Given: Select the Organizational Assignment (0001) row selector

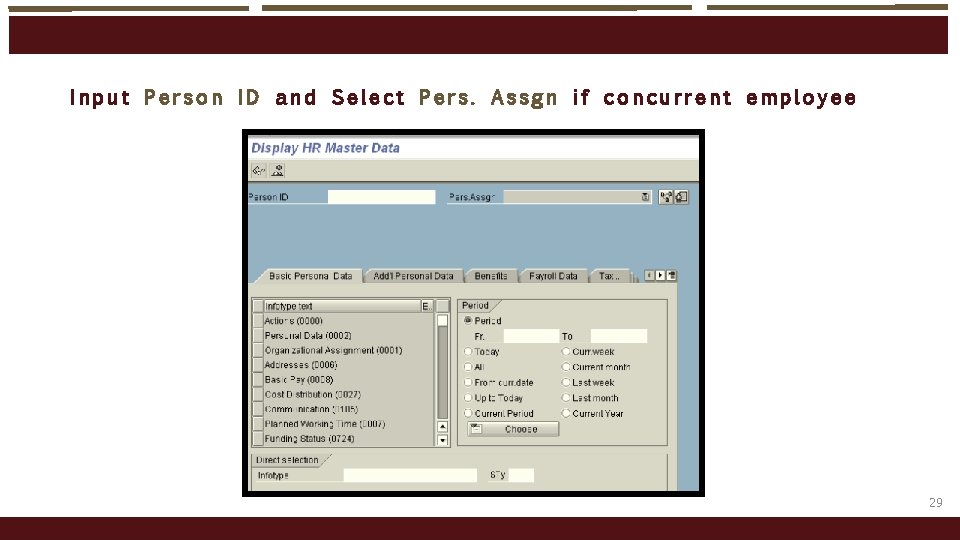Looking at the screenshot, I should (x=258, y=350).
